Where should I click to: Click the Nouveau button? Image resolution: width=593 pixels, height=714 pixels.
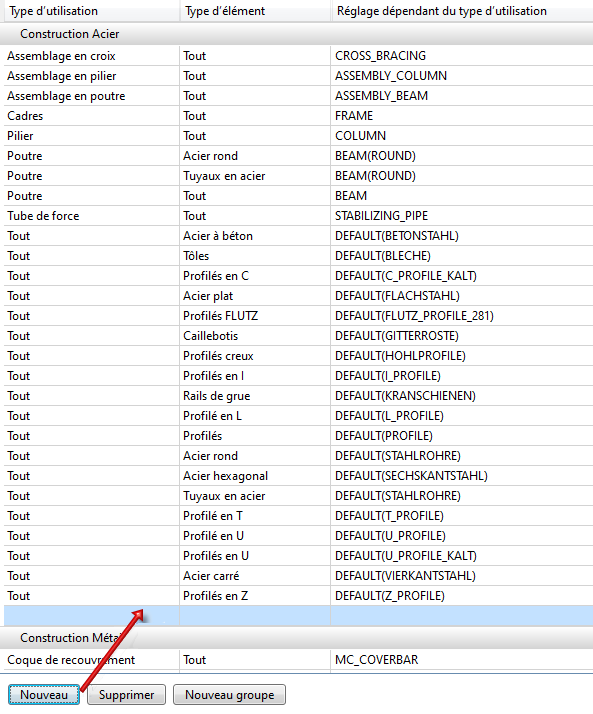[x=44, y=695]
